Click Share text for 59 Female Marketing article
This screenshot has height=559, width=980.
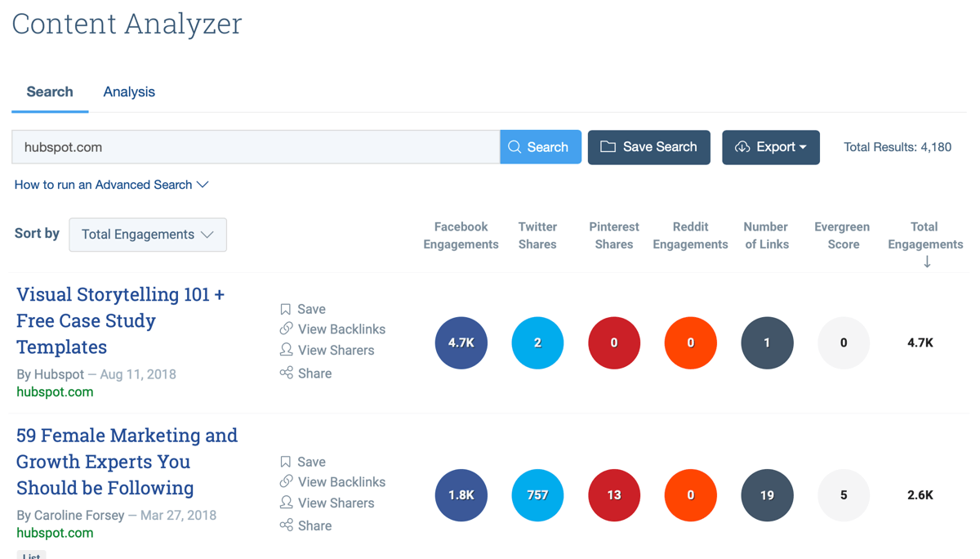pos(315,525)
